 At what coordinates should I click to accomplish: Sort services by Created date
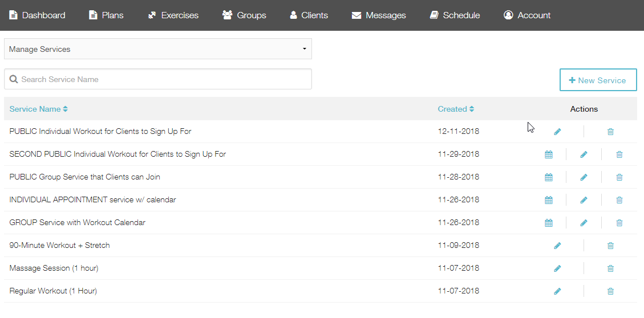[456, 109]
